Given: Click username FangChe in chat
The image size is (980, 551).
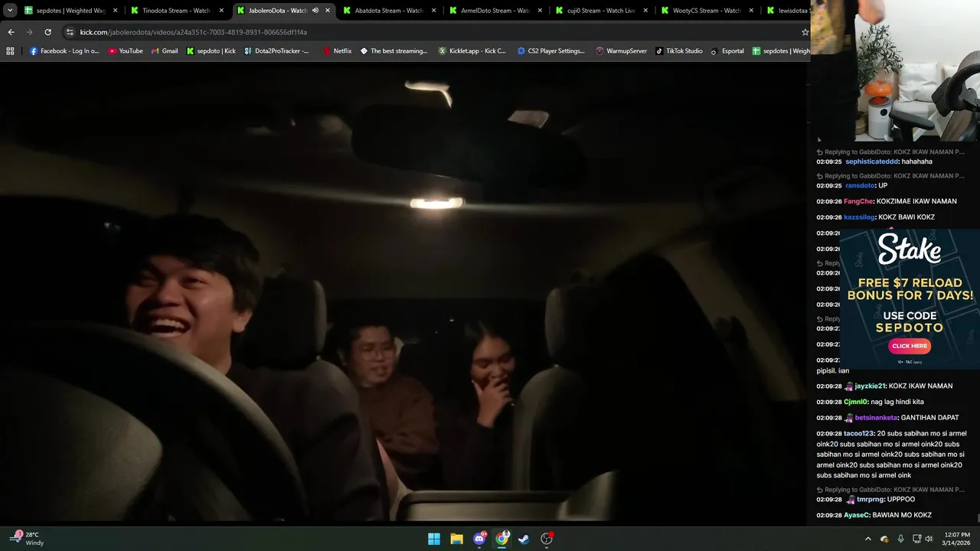Looking at the screenshot, I should click(858, 201).
